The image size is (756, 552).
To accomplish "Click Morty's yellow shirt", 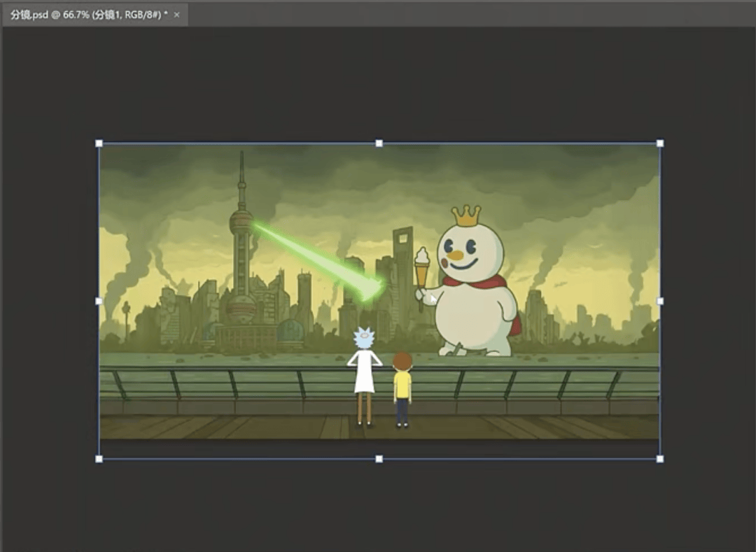I will coord(402,385).
